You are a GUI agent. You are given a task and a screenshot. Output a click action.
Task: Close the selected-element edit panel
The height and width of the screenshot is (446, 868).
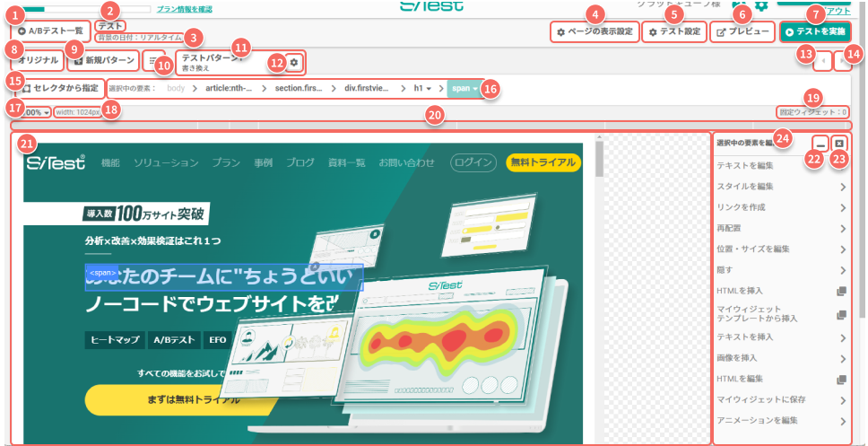(x=840, y=144)
